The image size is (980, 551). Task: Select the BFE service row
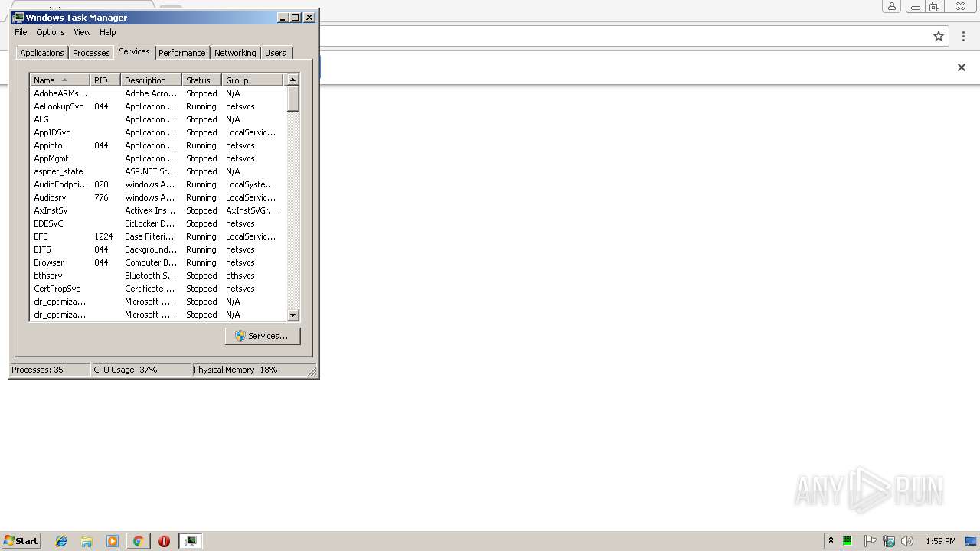[158, 236]
